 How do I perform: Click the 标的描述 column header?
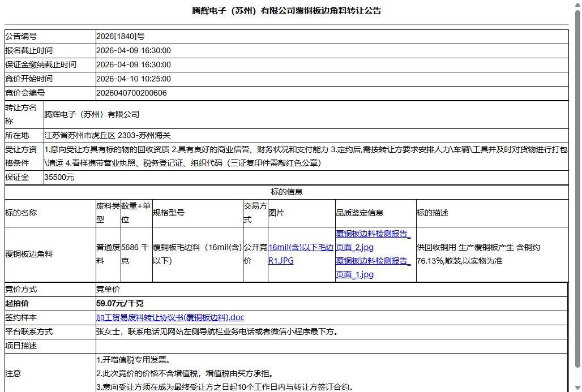pyautogui.click(x=493, y=213)
